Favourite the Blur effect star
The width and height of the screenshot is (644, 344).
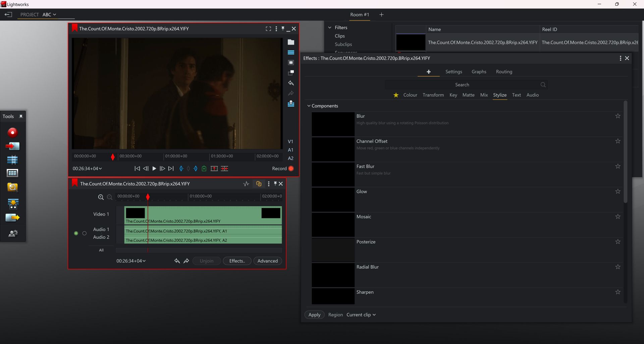618,116
